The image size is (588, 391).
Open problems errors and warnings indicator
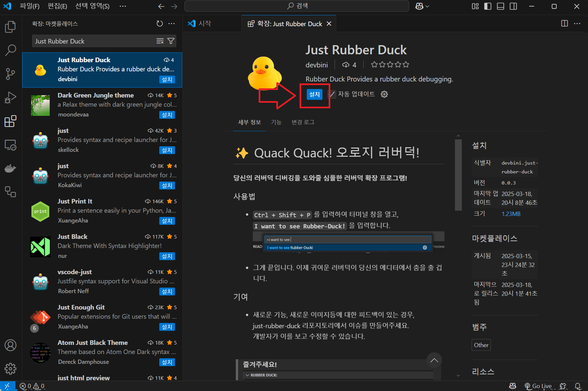(x=32, y=386)
